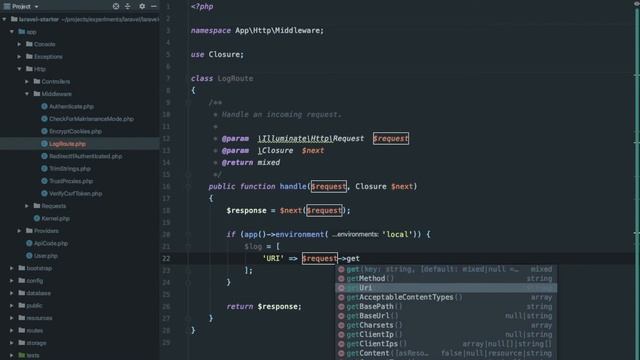The width and height of the screenshot is (640, 360).
Task: Select the resources folder in tree
Action: tap(39, 318)
